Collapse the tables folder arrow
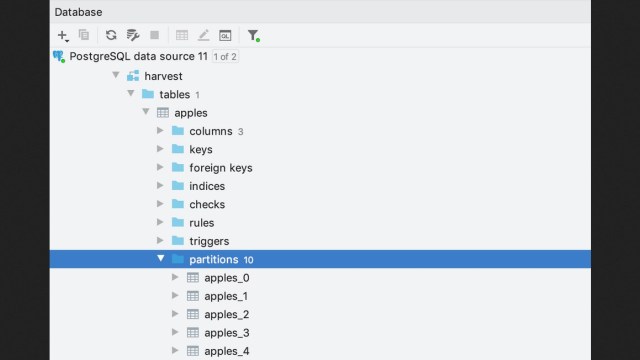The width and height of the screenshot is (640, 360). click(x=131, y=93)
